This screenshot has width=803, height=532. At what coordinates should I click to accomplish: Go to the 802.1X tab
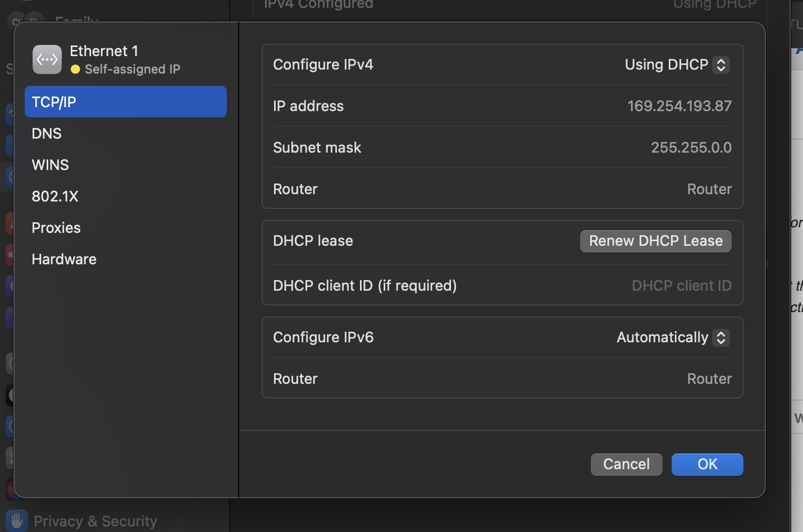[x=55, y=196]
